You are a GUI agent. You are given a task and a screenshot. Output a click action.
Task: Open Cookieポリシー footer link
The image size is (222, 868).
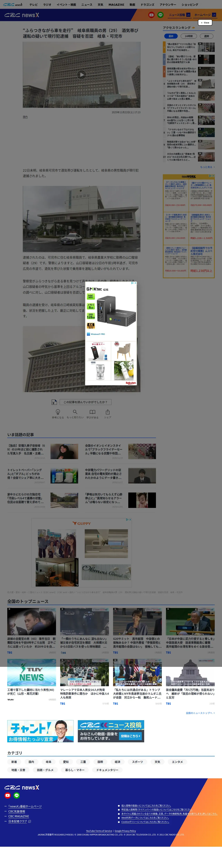145,822
